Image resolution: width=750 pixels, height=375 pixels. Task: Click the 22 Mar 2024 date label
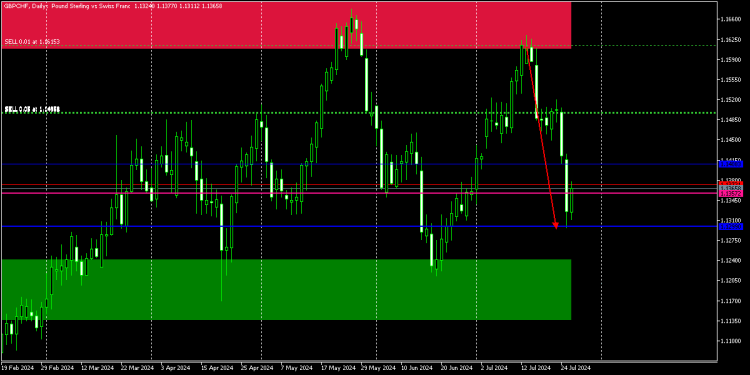137,367
